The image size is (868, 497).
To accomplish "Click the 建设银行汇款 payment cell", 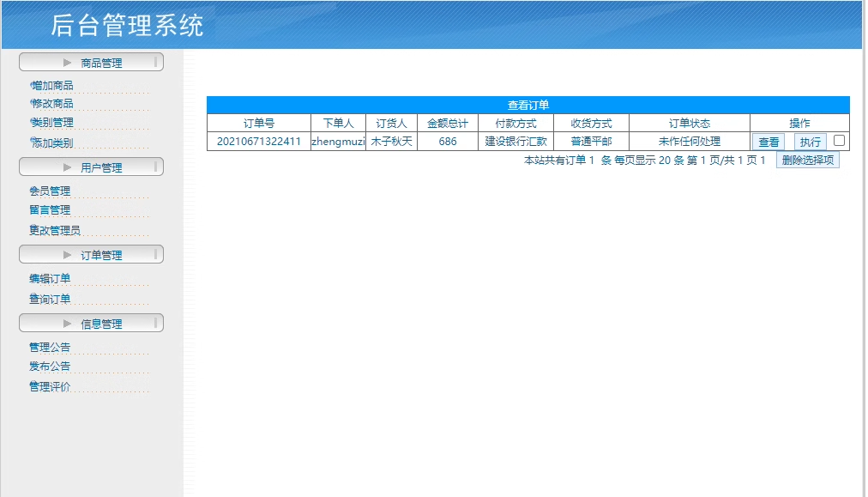I will click(x=516, y=142).
